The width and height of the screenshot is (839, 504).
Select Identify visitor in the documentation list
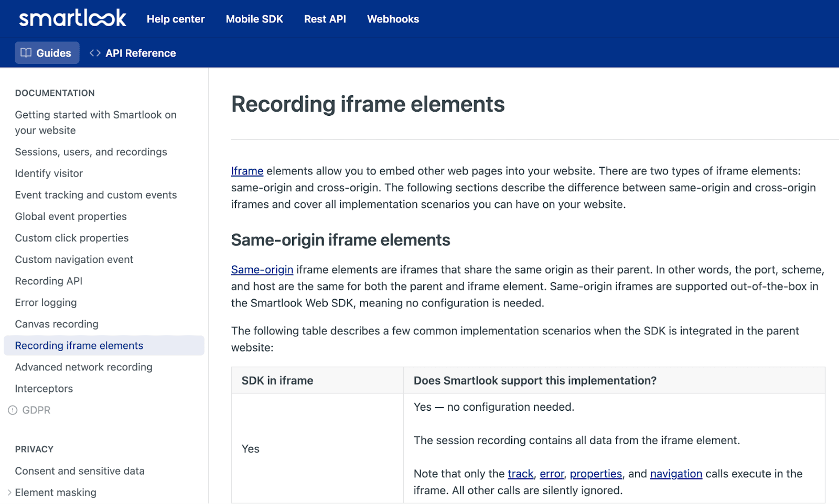pyautogui.click(x=49, y=173)
